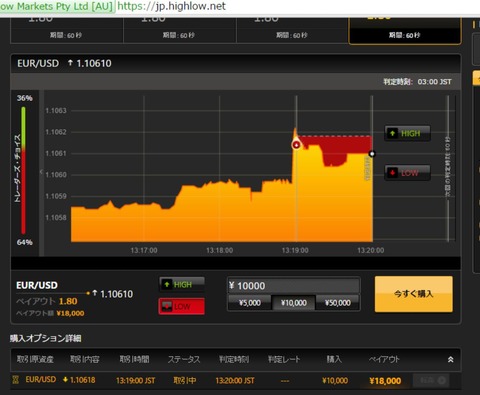Select the highlighted 60秒 option card
The image size is (480, 395).
coord(405,31)
